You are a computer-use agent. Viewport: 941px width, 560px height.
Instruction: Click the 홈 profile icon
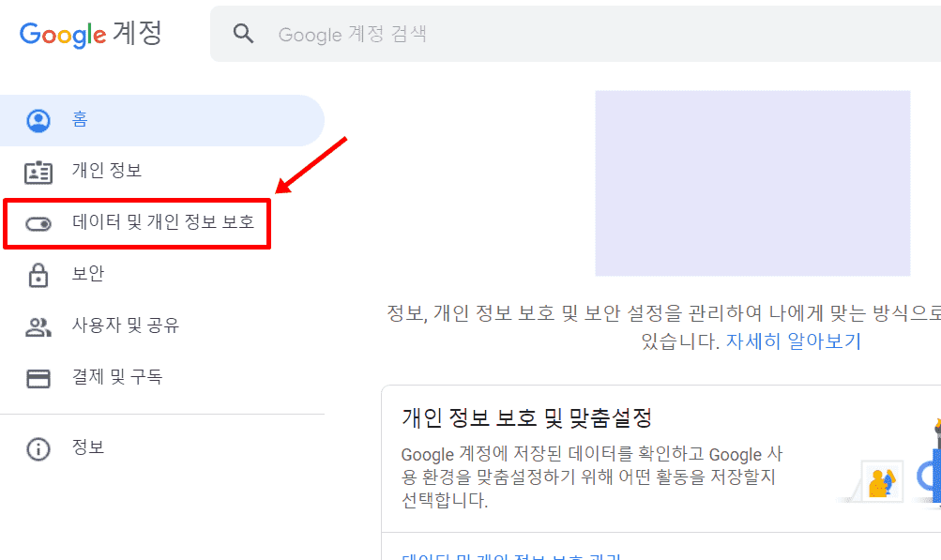[x=38, y=121]
